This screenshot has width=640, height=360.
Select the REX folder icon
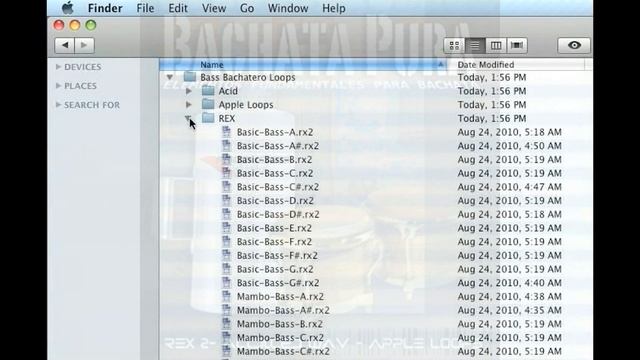[208, 118]
